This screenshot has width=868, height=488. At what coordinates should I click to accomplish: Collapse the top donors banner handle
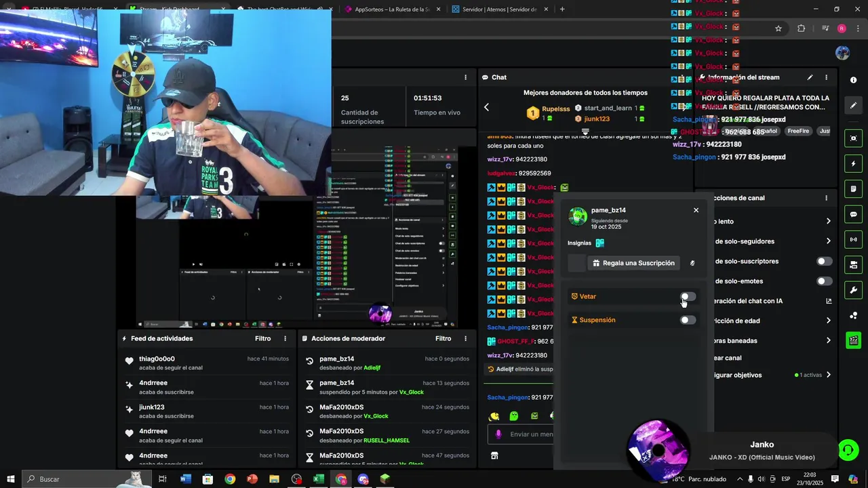(x=585, y=131)
